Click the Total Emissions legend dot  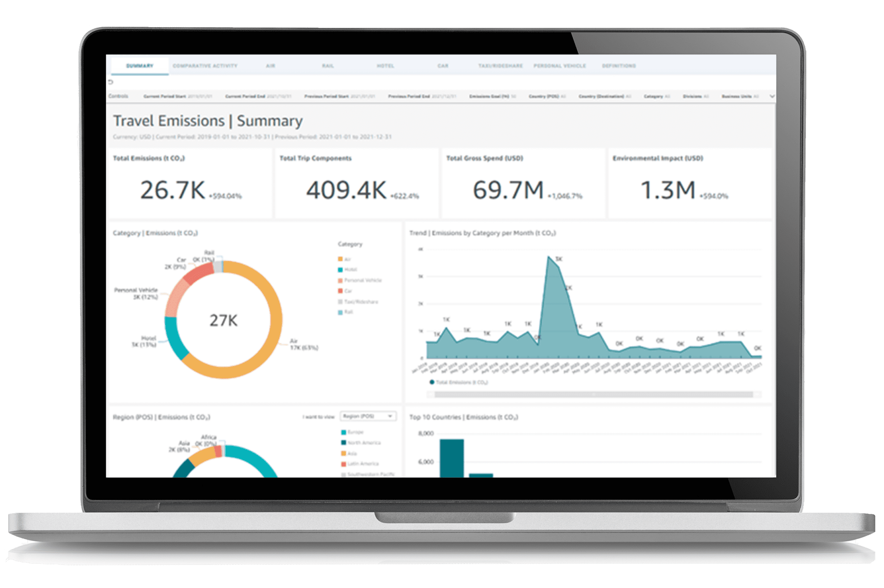(x=432, y=382)
